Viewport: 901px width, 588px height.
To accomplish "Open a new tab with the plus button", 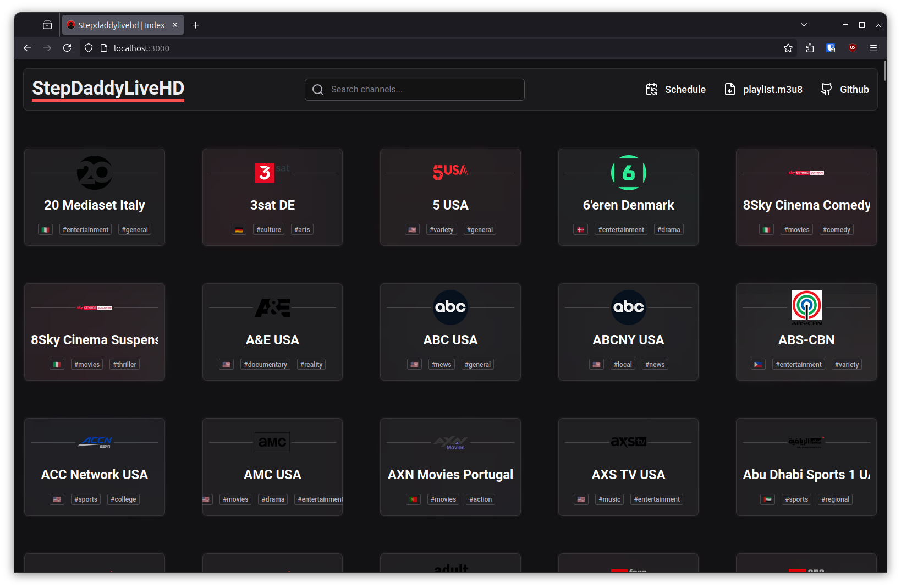I will [195, 25].
